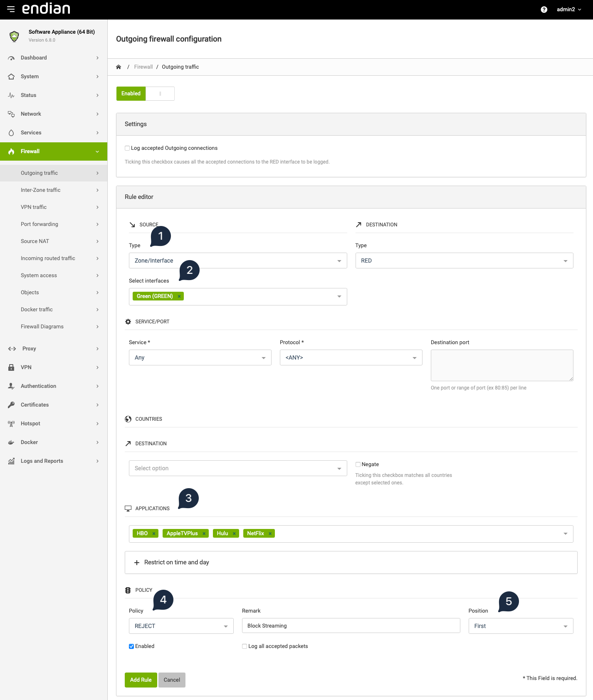Open the Policy REJECT dropdown
The height and width of the screenshot is (700, 593).
[181, 626]
